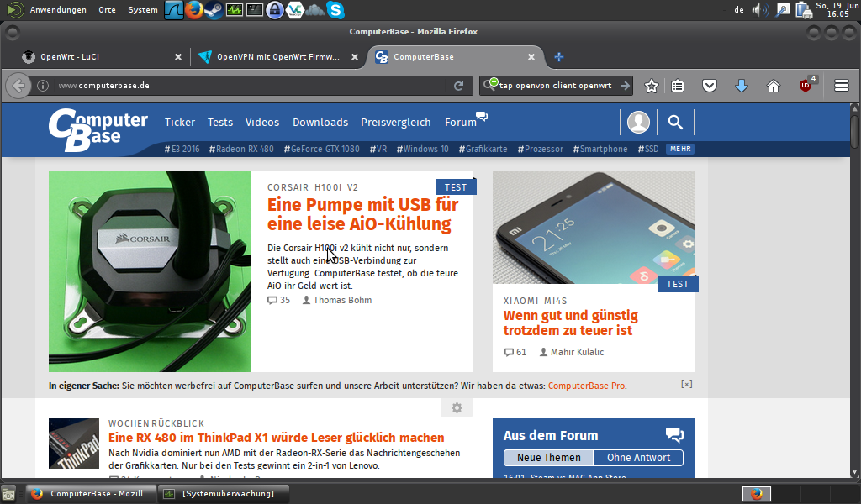
Task: Select the Neue Themen forum toggle
Action: 548,458
